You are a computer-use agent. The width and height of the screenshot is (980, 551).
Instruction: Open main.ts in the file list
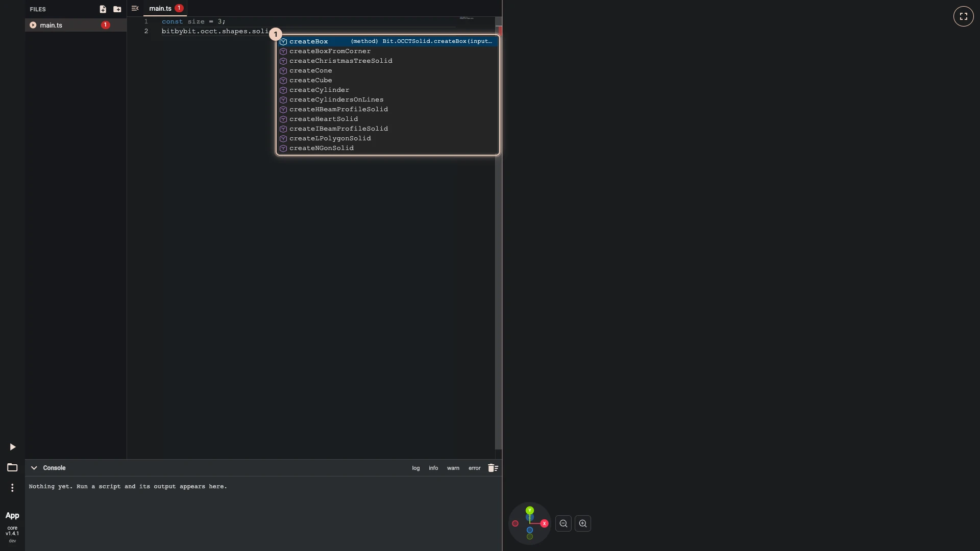tap(76, 25)
